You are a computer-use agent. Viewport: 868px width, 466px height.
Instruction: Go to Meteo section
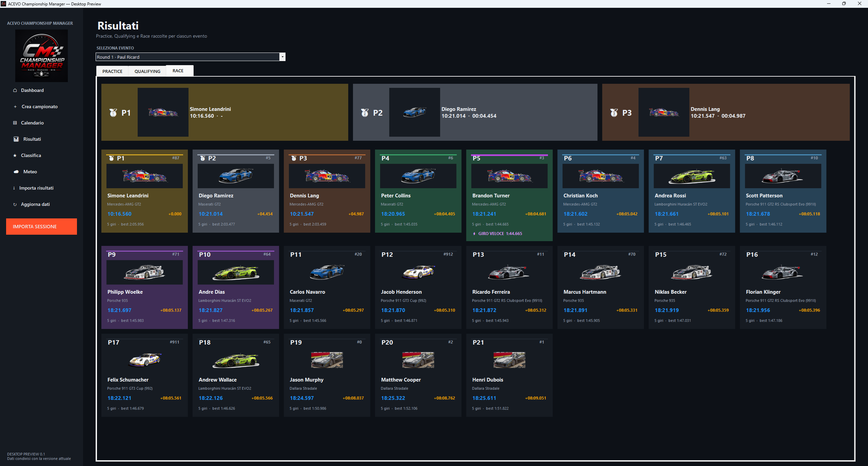pyautogui.click(x=30, y=172)
